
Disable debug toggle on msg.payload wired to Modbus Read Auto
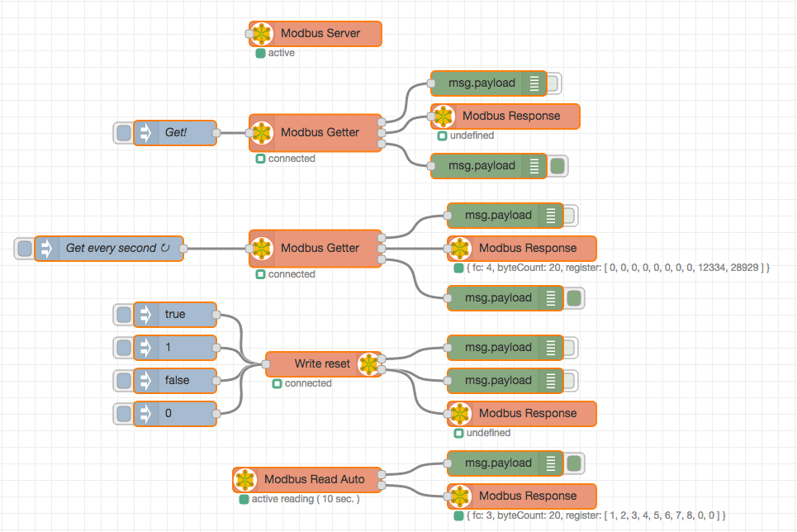click(574, 463)
